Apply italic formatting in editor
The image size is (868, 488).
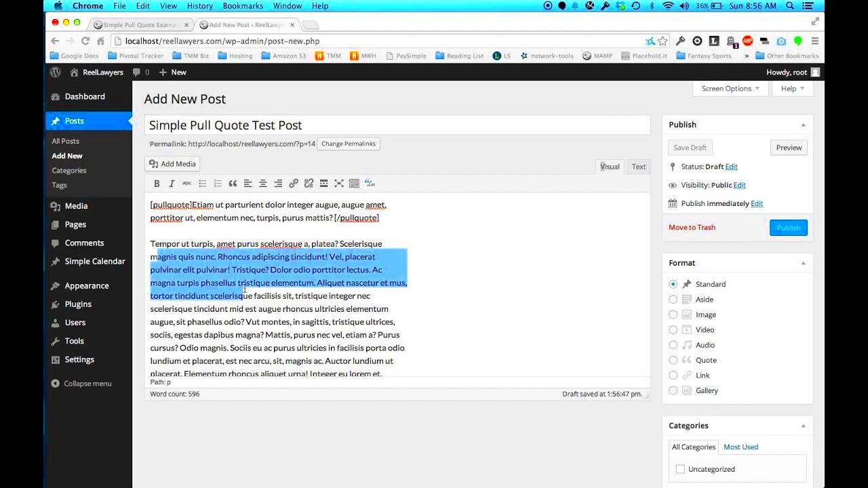tap(172, 184)
